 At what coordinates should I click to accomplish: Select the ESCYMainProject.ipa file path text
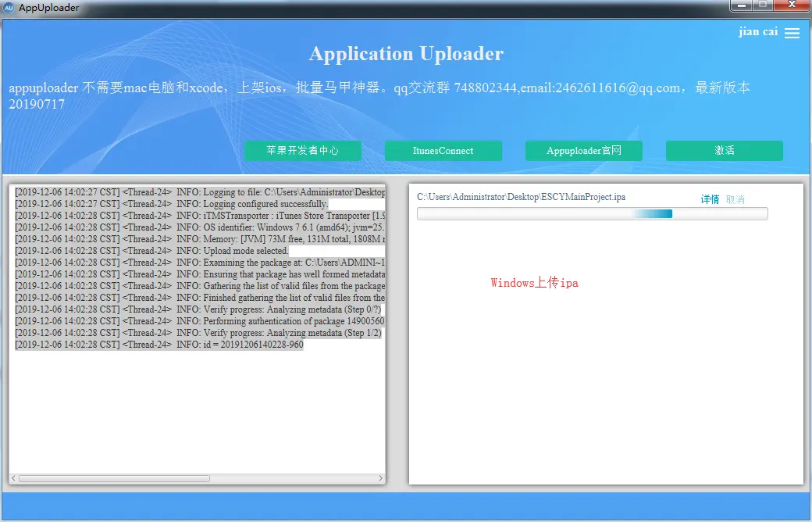tap(521, 197)
